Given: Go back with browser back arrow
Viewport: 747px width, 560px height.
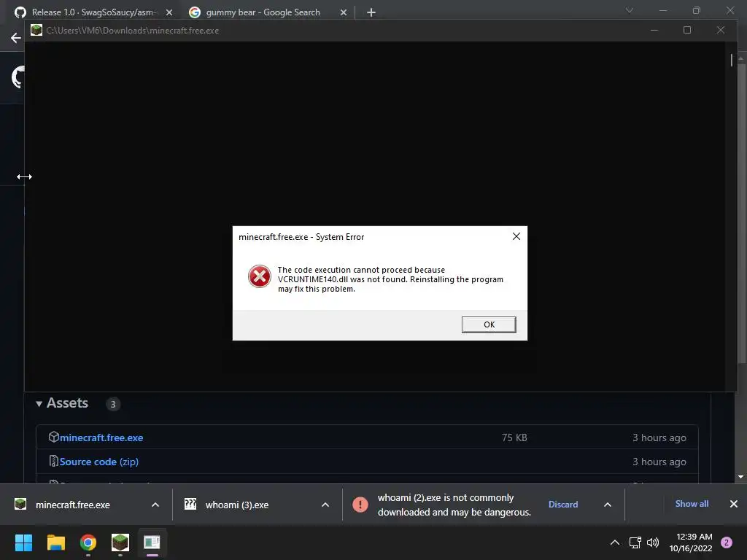Looking at the screenshot, I should tap(16, 38).
